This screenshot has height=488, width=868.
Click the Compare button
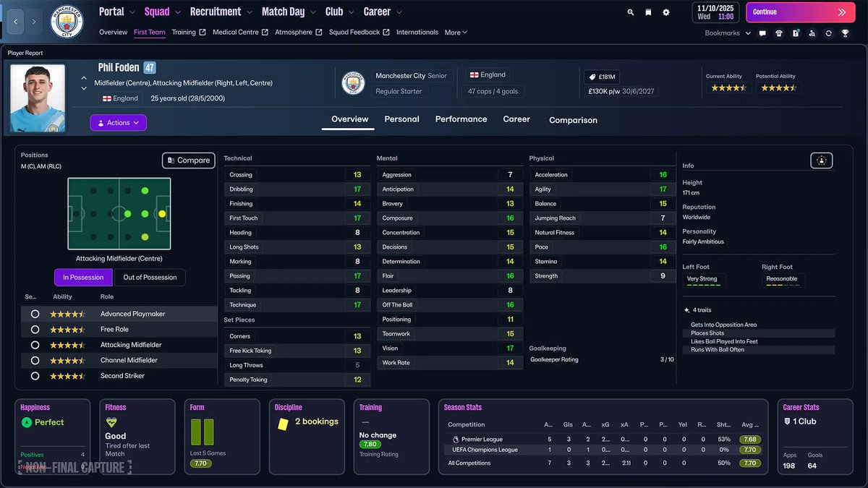(x=188, y=160)
